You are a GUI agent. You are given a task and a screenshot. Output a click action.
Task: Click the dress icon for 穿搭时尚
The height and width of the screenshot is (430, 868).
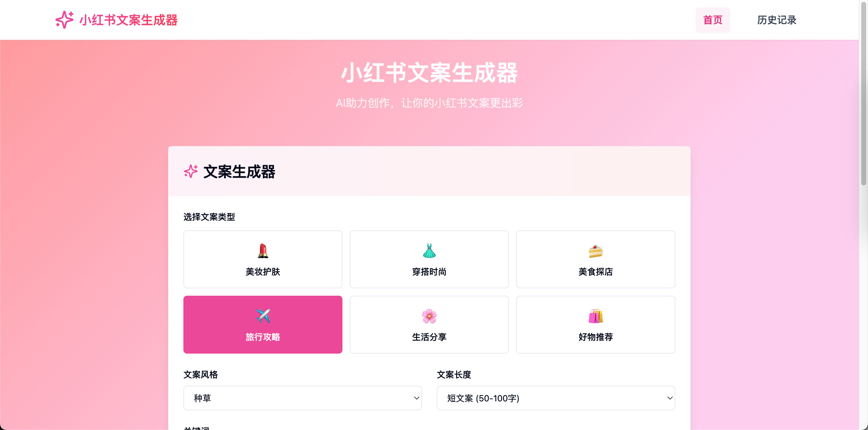pos(429,251)
